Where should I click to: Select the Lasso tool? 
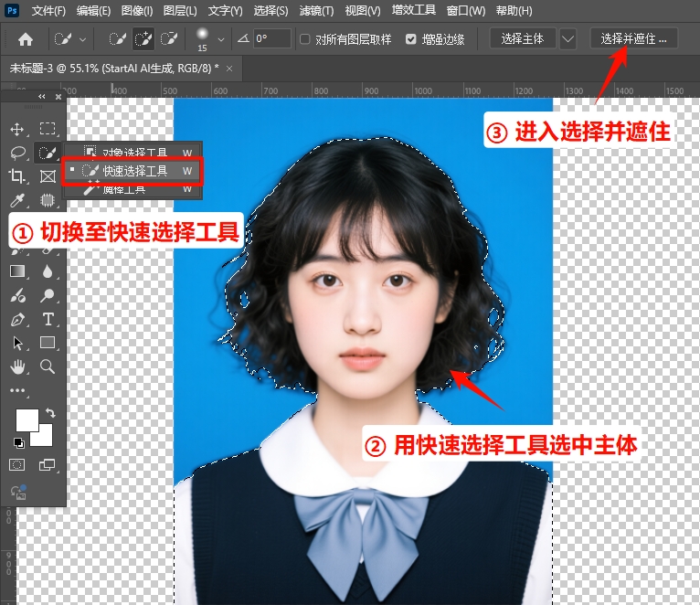(x=17, y=153)
